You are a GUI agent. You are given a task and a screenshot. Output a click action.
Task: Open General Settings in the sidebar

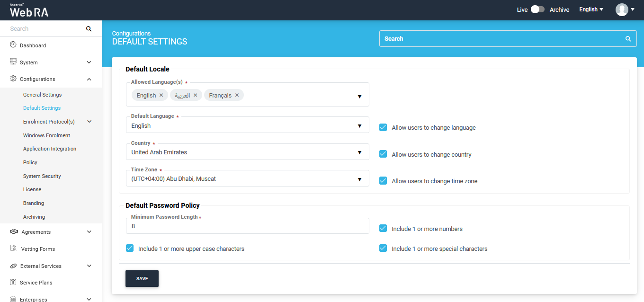[x=42, y=95]
